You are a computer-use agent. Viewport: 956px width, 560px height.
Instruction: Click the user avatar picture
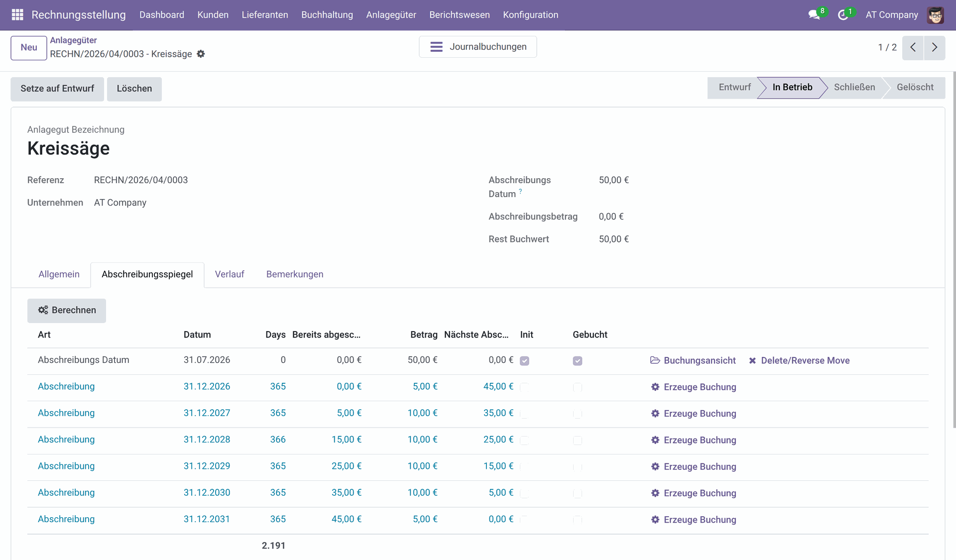(935, 15)
